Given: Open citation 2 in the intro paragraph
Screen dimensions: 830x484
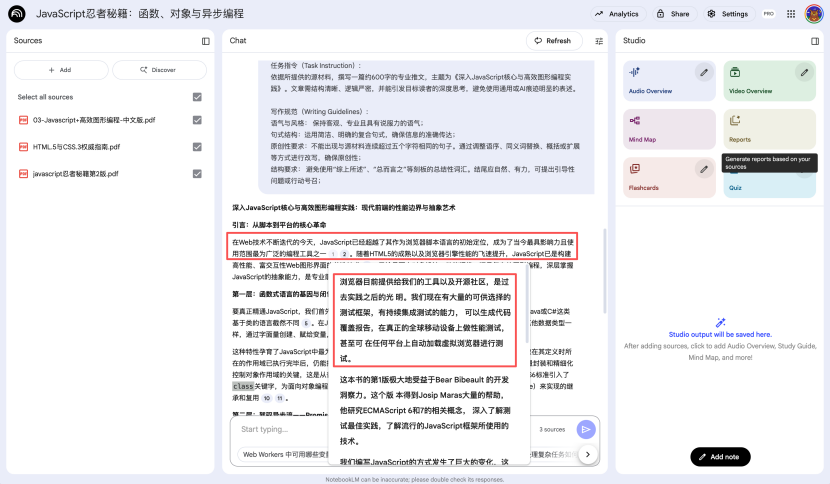Looking at the screenshot, I should click(x=344, y=254).
